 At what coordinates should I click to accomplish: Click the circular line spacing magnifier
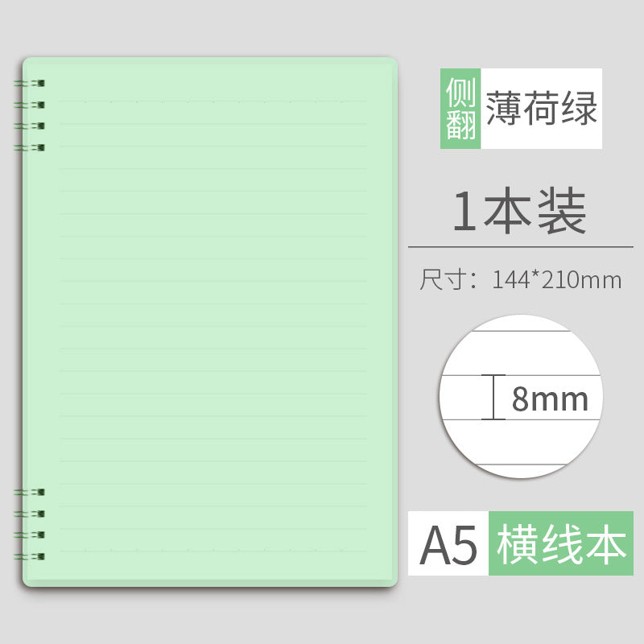tap(521, 396)
